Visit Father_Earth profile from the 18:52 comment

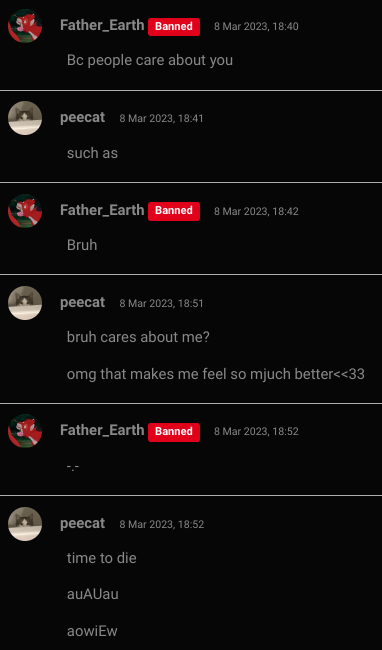tap(102, 430)
